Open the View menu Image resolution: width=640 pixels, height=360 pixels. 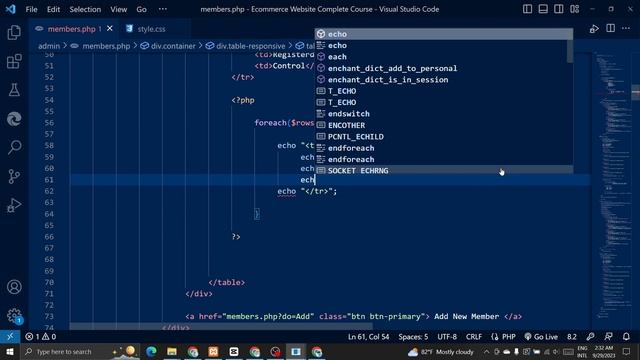(118, 9)
